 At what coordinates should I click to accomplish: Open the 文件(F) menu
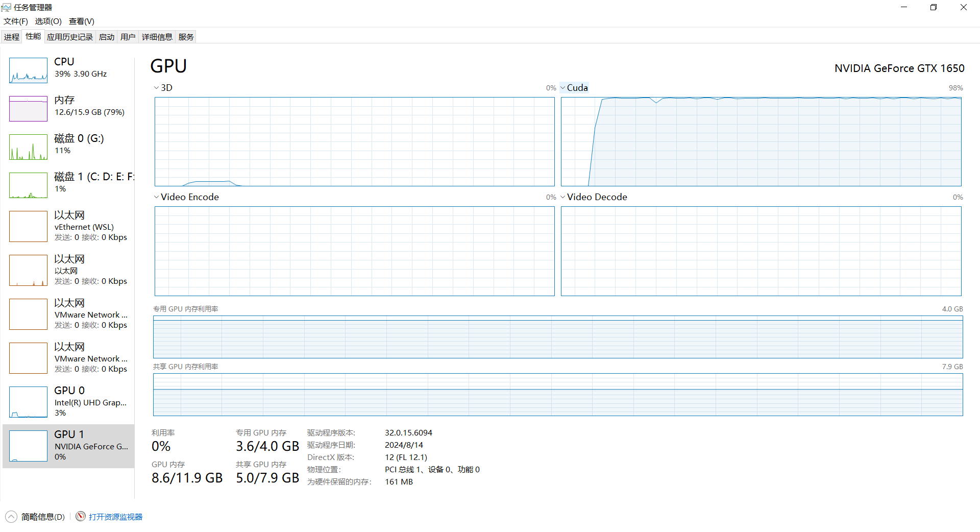pos(16,21)
